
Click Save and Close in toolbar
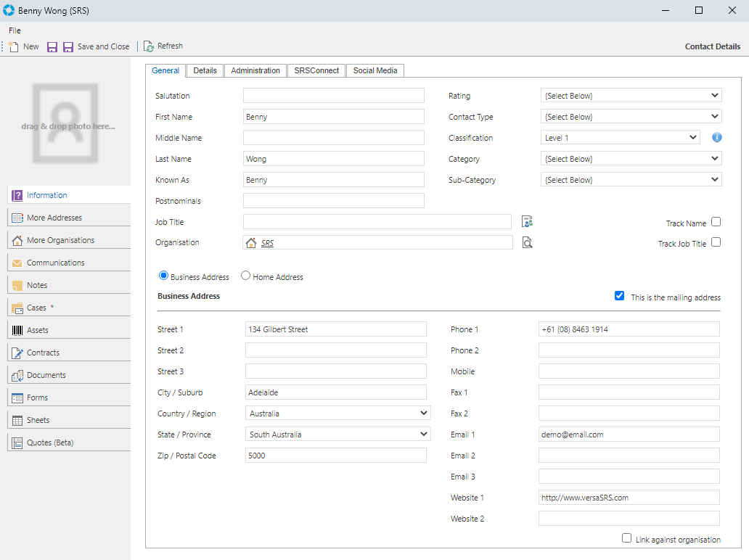click(97, 46)
